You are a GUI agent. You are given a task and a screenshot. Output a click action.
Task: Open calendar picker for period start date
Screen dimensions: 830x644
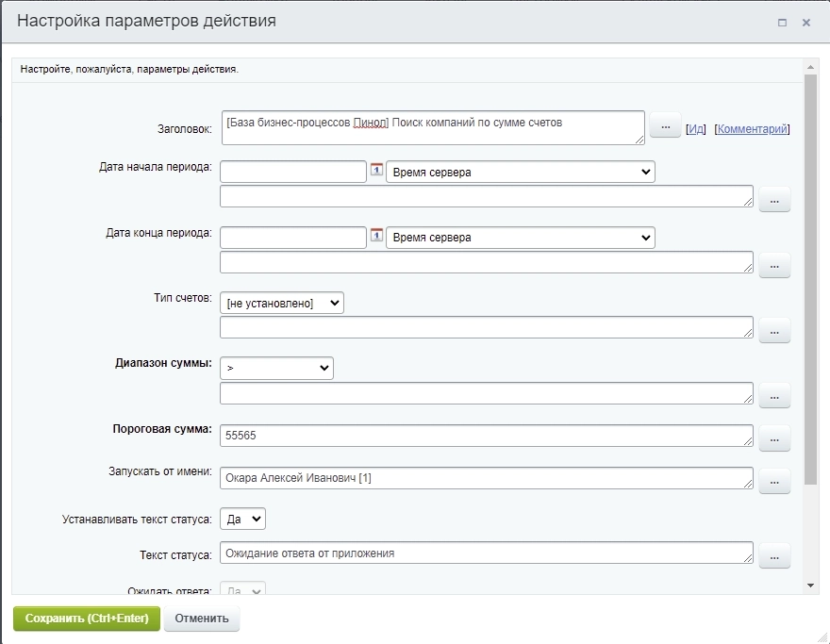[x=376, y=171]
